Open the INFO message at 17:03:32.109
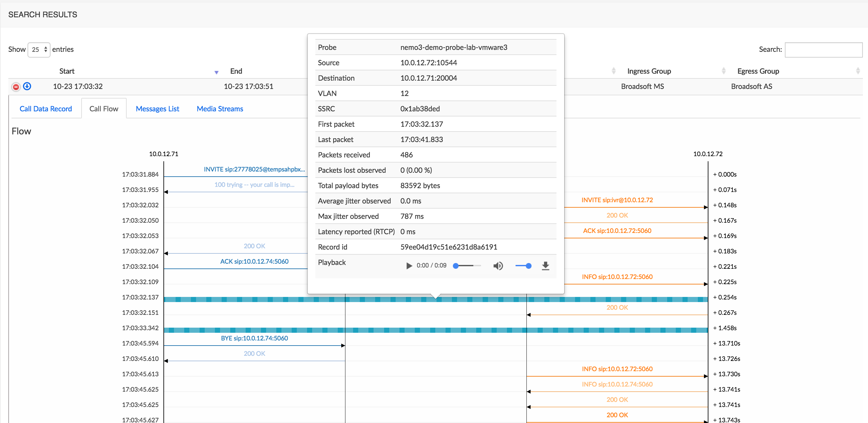This screenshot has width=868, height=423. pyautogui.click(x=617, y=277)
